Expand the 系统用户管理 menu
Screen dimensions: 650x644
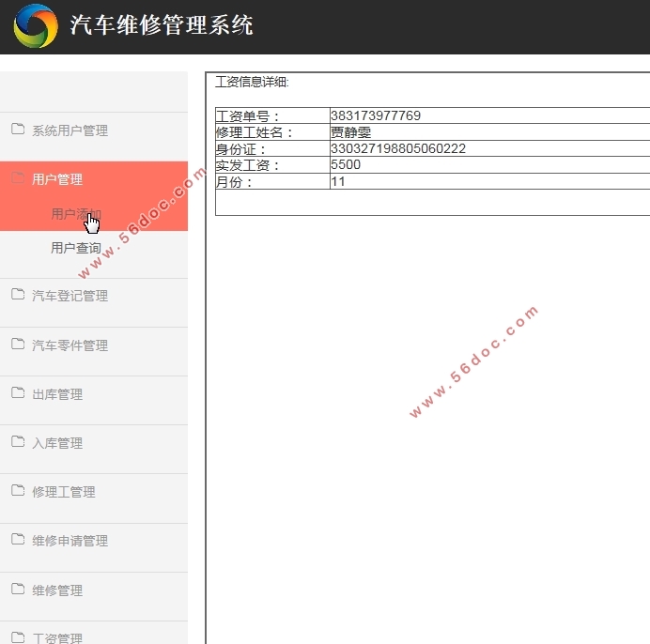pyautogui.click(x=70, y=130)
